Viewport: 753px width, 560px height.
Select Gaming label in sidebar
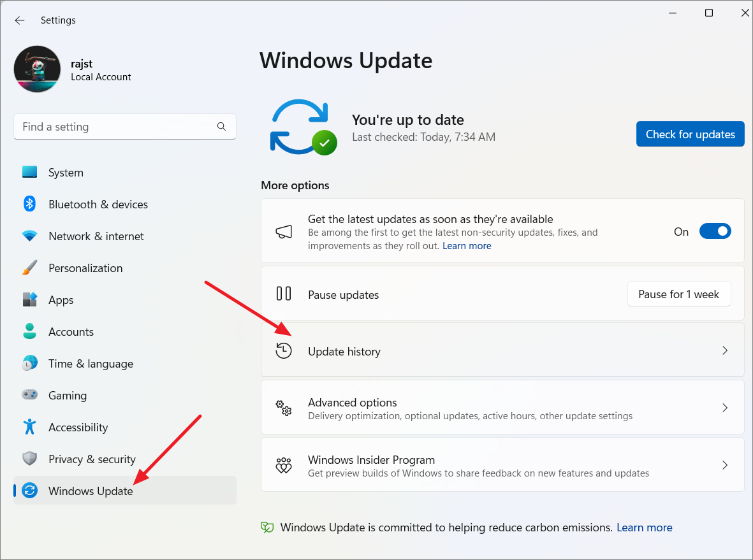pos(68,396)
